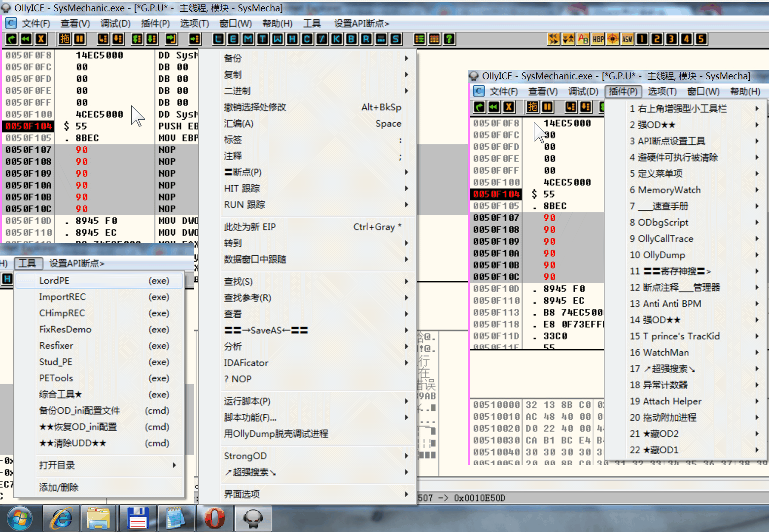The image size is (769, 532).
Task: Open 选项(T) menu in the right OllyICE window
Action: pos(662,91)
